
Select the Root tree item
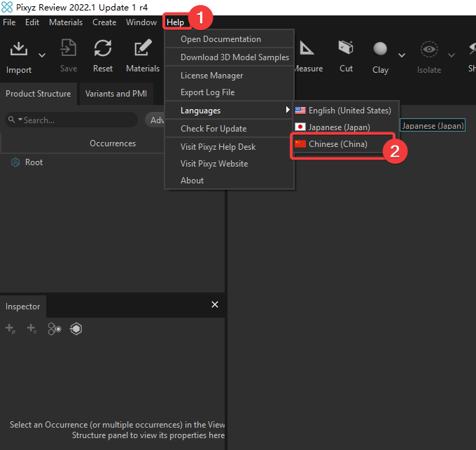coord(34,162)
